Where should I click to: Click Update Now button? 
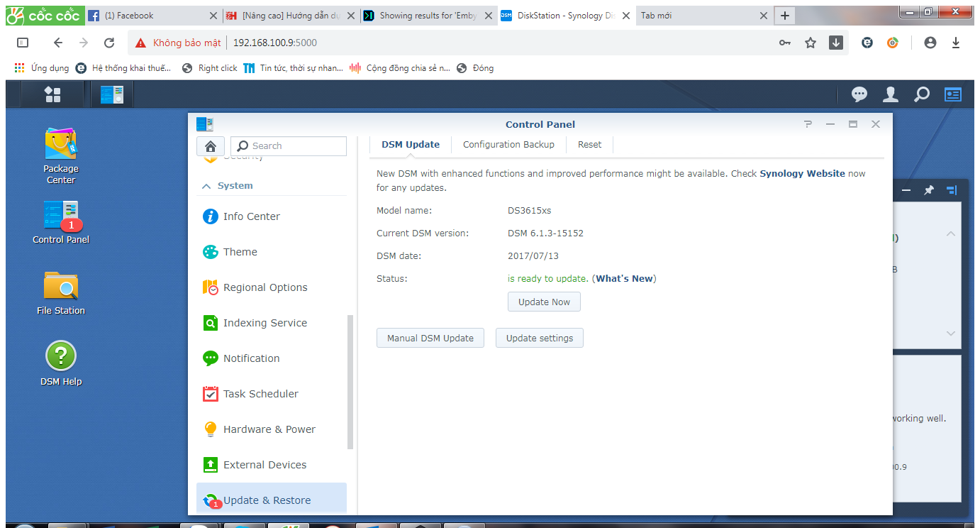[544, 302]
